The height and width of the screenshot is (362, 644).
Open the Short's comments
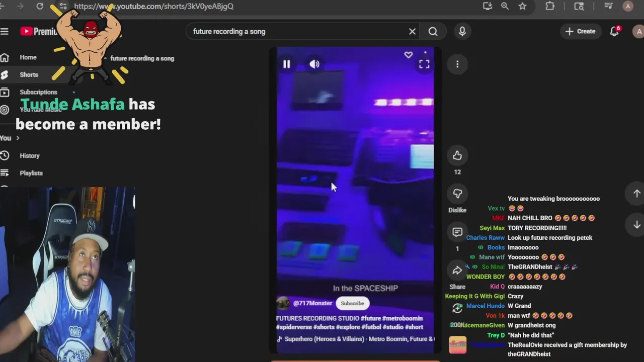point(457,232)
